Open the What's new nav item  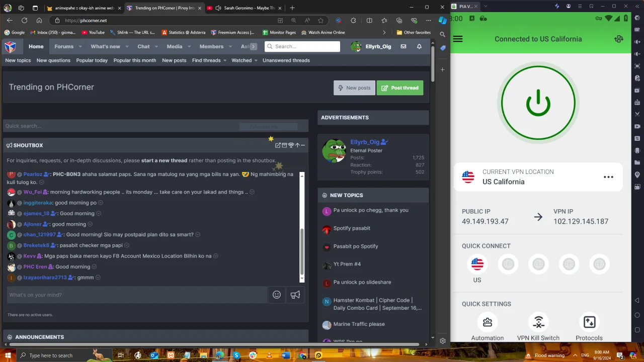point(105,46)
